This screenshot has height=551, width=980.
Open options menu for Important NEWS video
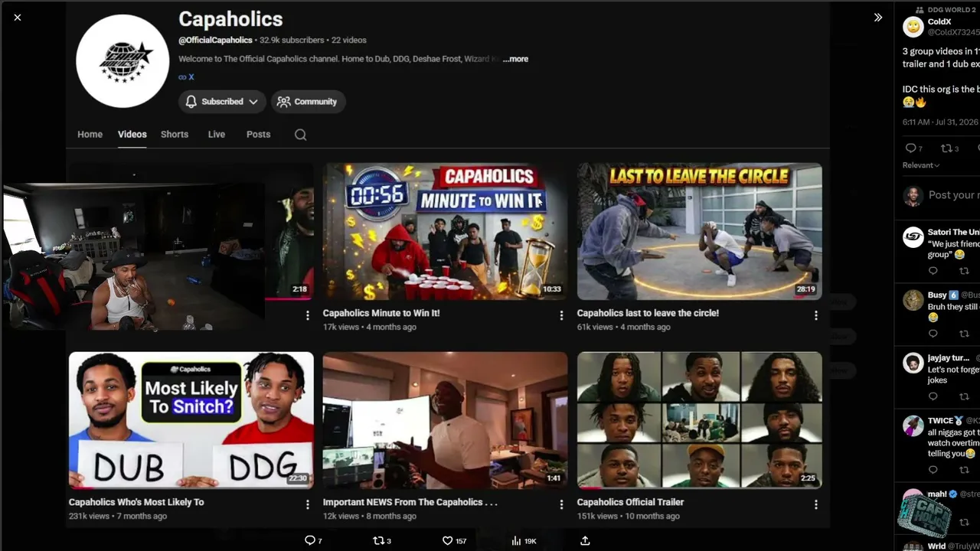click(561, 504)
